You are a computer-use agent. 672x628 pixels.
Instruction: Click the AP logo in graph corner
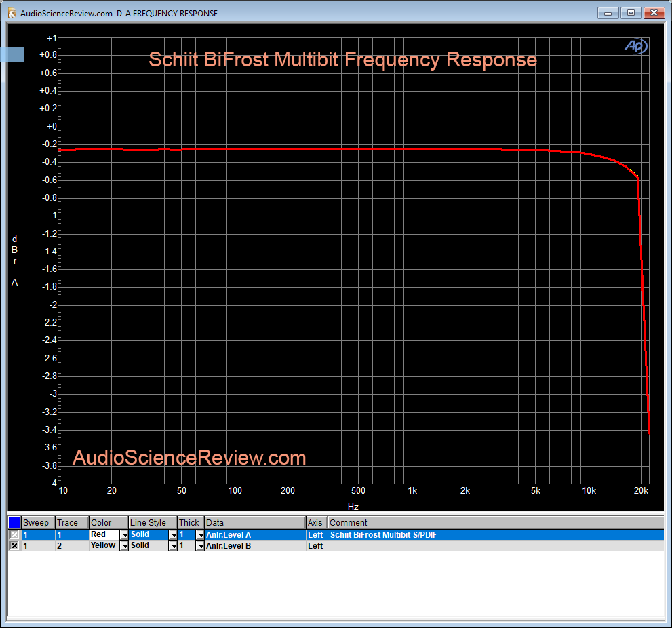click(x=635, y=46)
